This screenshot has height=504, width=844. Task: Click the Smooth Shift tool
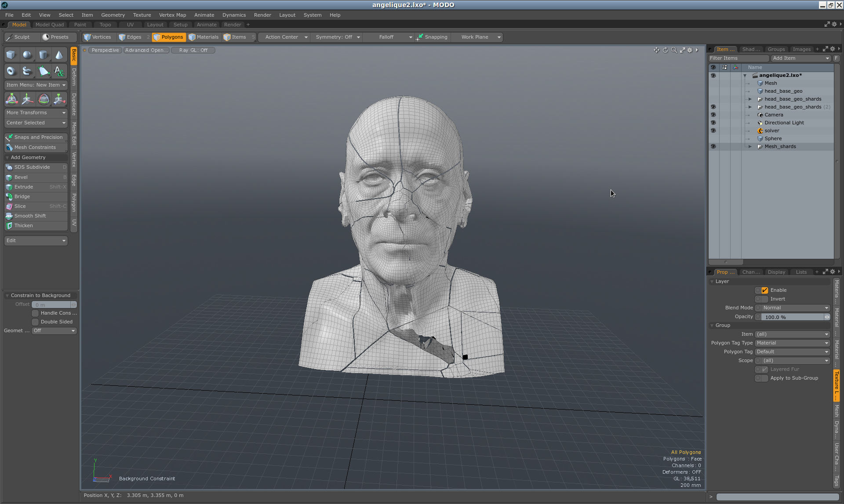point(36,216)
